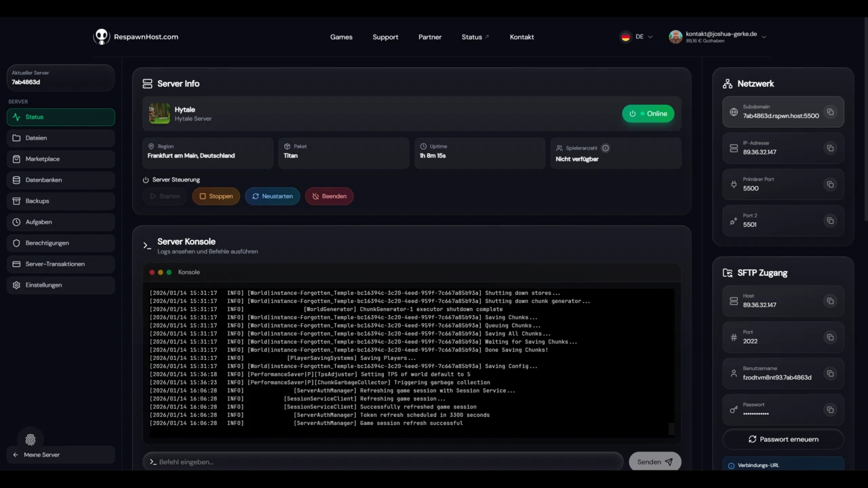
Task: Copy the primary port 5500
Action: [x=830, y=184]
